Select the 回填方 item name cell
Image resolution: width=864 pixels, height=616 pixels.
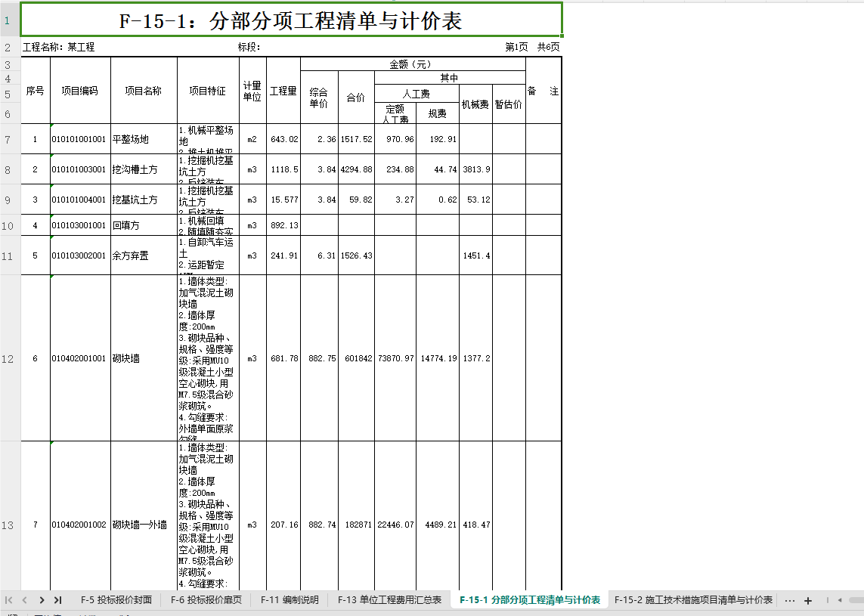(144, 225)
